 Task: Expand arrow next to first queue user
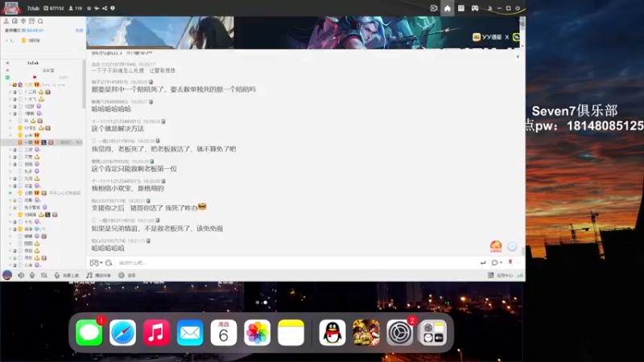[7, 40]
